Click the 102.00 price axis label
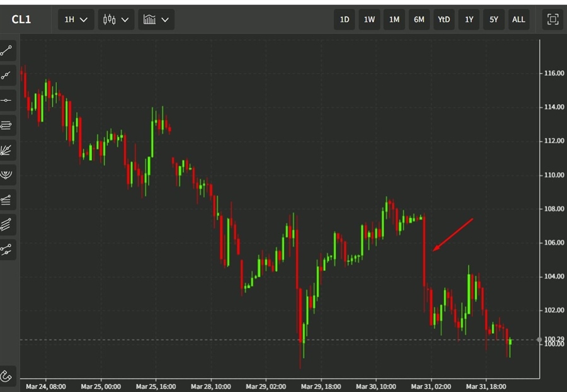Screen dimensions: 567x392 point(554,310)
